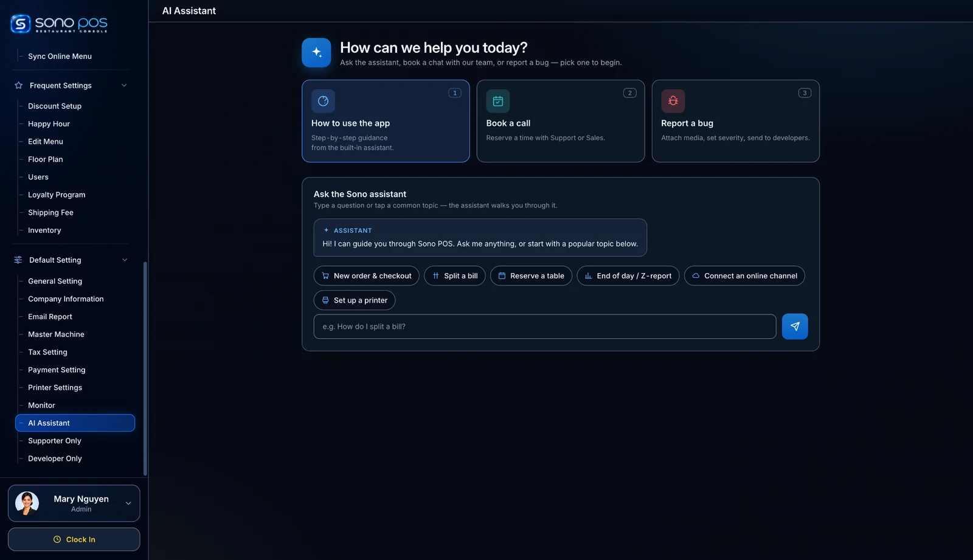This screenshot has height=560, width=973.
Task: Open Sync Online Menu
Action: (60, 57)
